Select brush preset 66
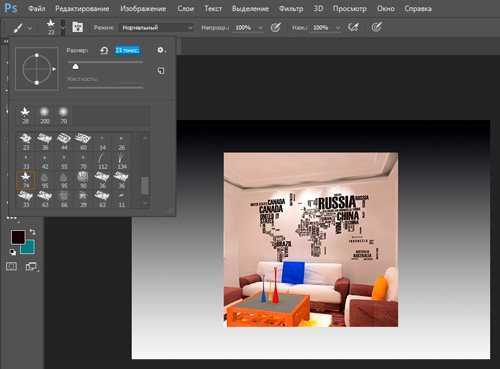Screen dimensions: 500x369 (x=64, y=199)
